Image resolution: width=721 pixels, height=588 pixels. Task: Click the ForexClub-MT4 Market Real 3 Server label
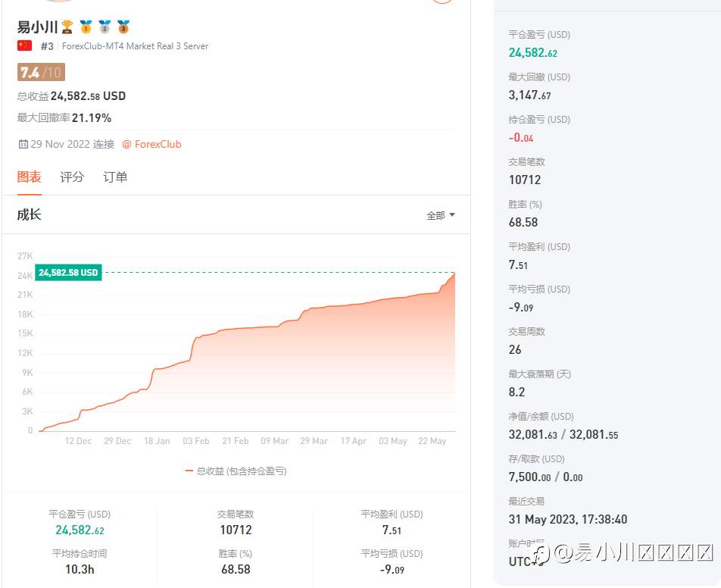[135, 46]
